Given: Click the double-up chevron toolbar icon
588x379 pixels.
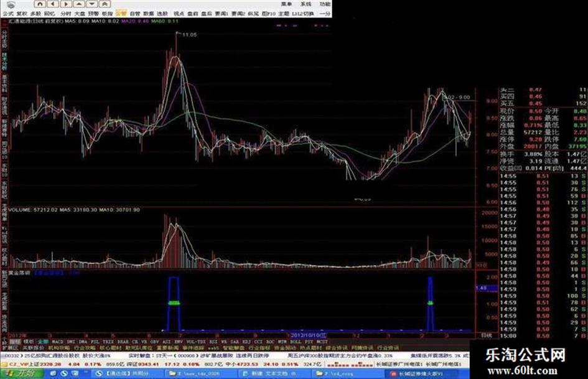Looking at the screenshot, I should pos(105,4).
